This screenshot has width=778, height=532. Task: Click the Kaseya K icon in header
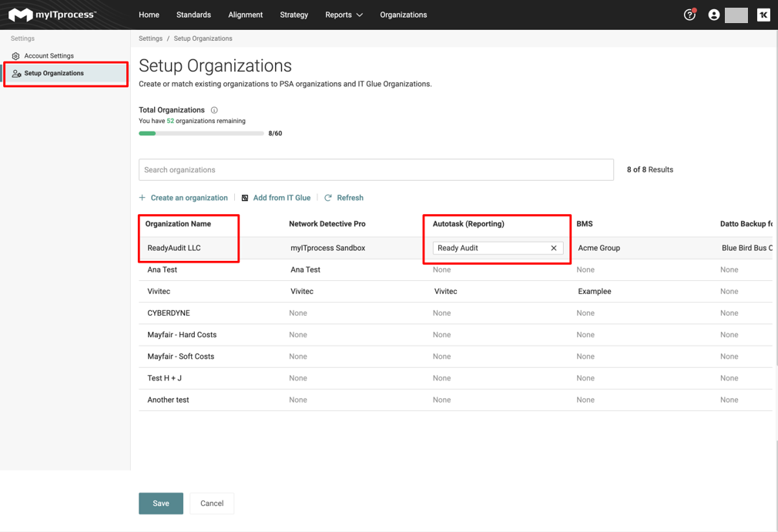(x=763, y=15)
